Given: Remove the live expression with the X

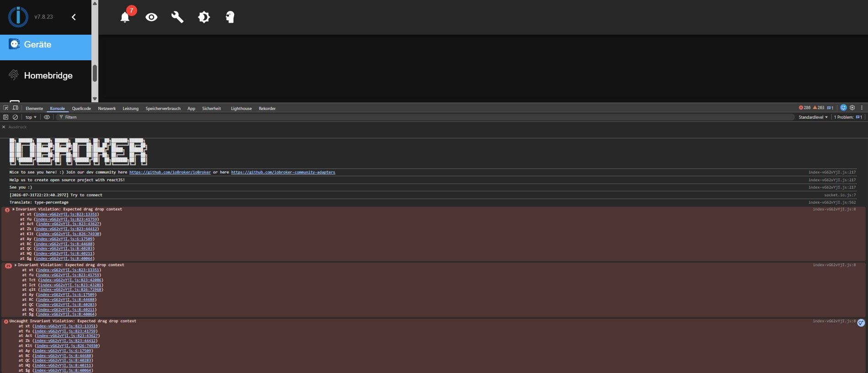Looking at the screenshot, I should point(4,127).
